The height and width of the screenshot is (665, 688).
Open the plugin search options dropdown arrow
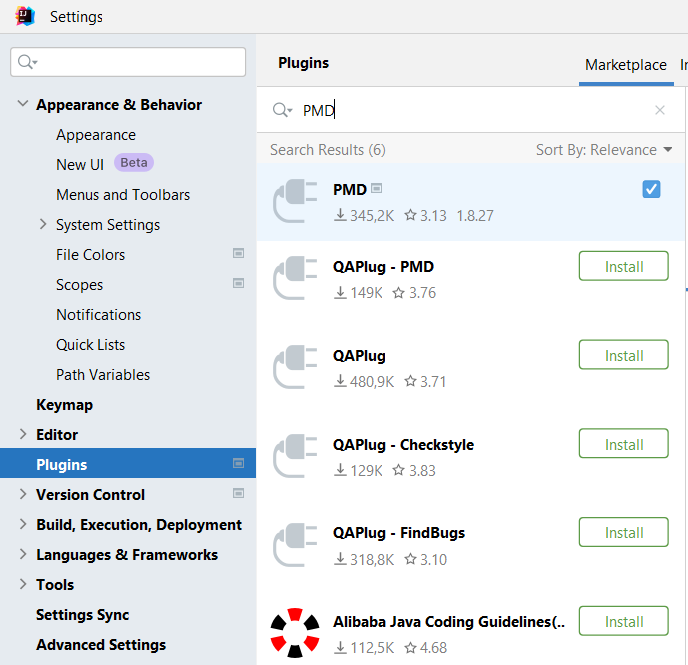tap(290, 111)
